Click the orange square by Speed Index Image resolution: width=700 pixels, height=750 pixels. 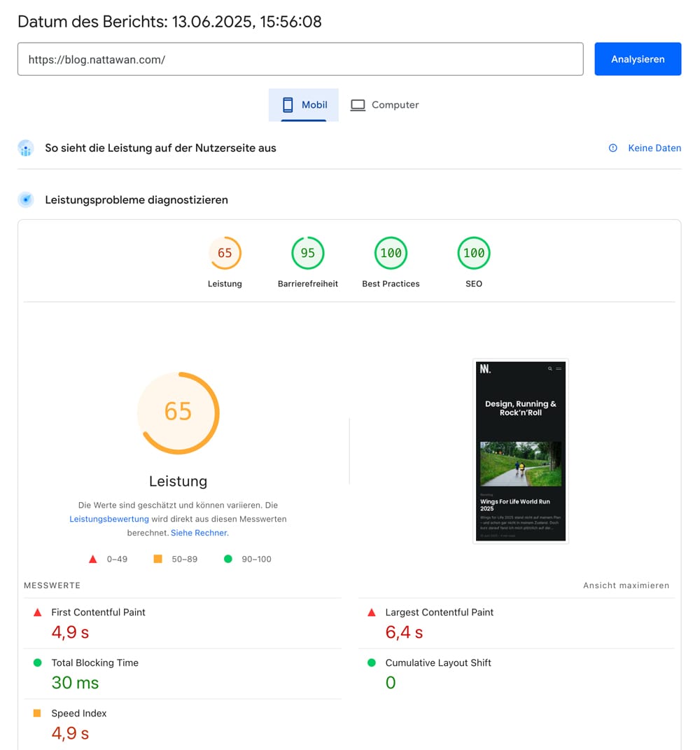click(x=37, y=713)
